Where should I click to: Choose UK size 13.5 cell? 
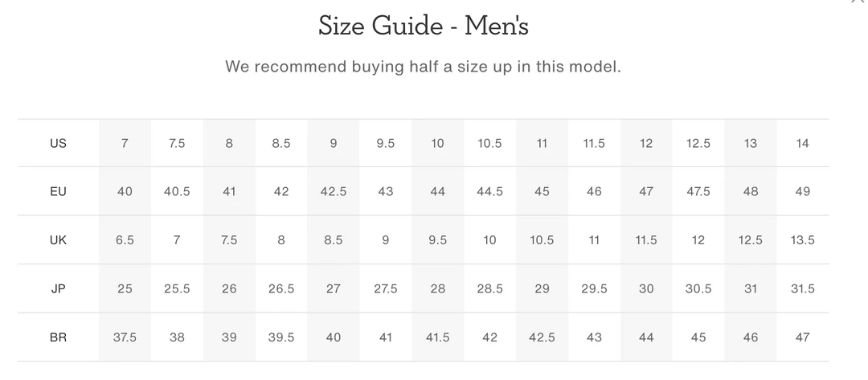point(802,240)
